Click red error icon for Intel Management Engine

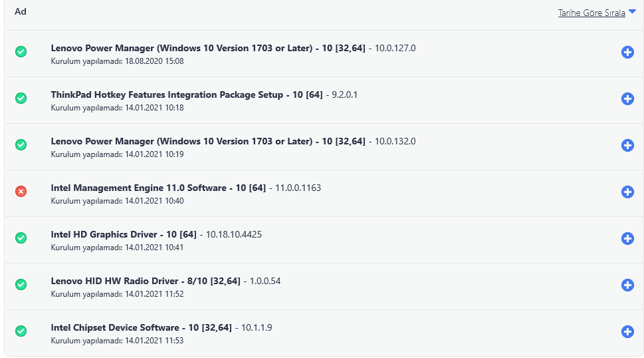(x=21, y=192)
